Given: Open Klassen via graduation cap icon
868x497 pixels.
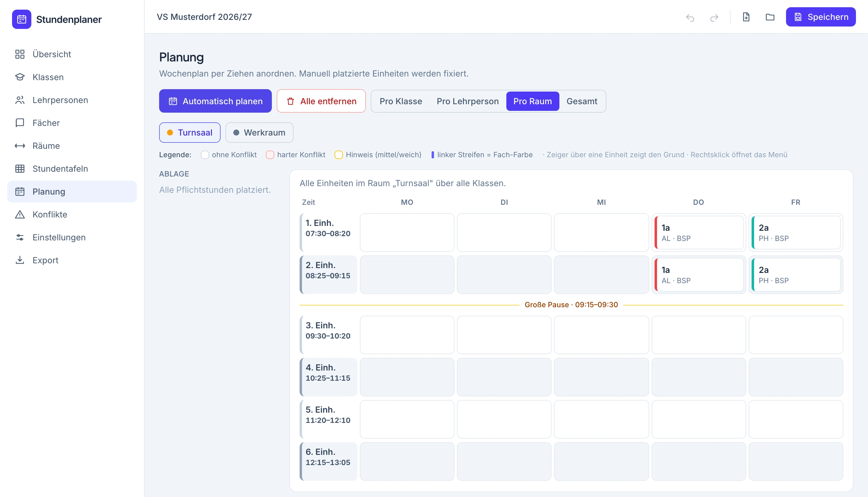Looking at the screenshot, I should coord(20,77).
